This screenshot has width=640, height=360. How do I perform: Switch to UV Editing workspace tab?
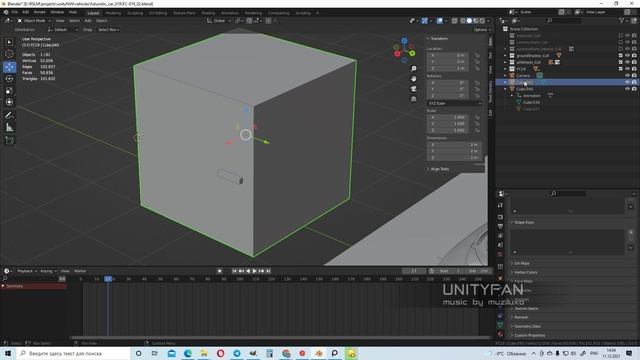[x=158, y=13]
